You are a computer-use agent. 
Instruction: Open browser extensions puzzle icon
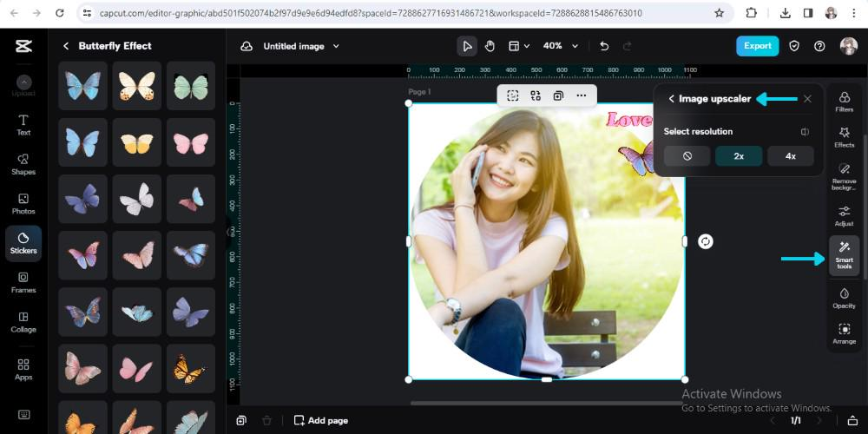tap(751, 13)
